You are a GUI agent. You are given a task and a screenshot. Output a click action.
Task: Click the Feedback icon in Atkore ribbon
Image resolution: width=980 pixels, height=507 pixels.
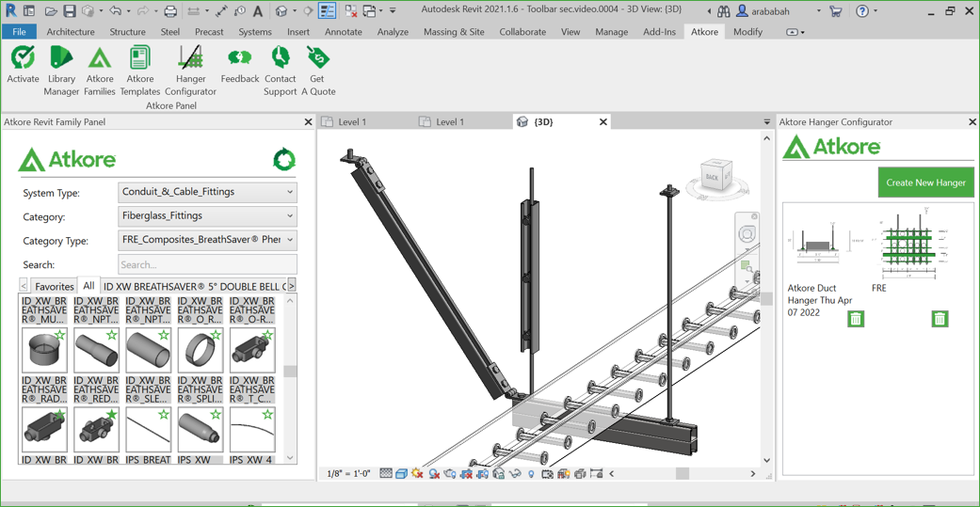pyautogui.click(x=239, y=59)
